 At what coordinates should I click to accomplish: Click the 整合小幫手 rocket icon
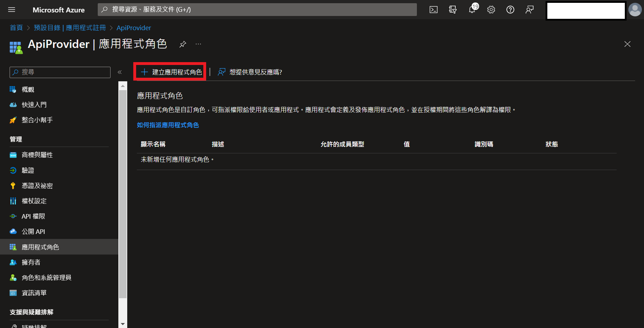coord(13,120)
